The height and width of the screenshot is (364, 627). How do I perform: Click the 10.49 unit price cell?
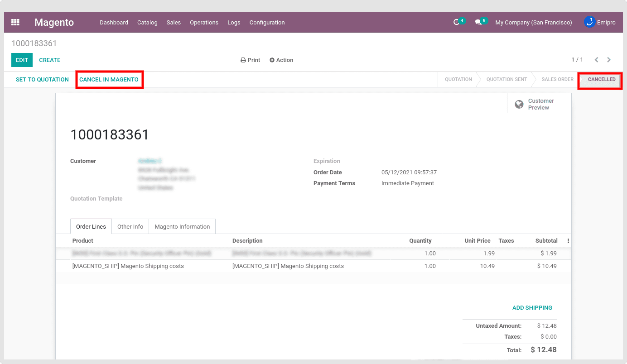pos(487,266)
